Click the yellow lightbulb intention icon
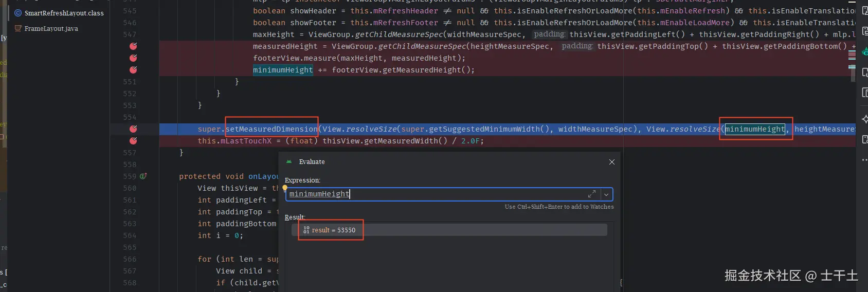The height and width of the screenshot is (292, 868). [x=285, y=188]
